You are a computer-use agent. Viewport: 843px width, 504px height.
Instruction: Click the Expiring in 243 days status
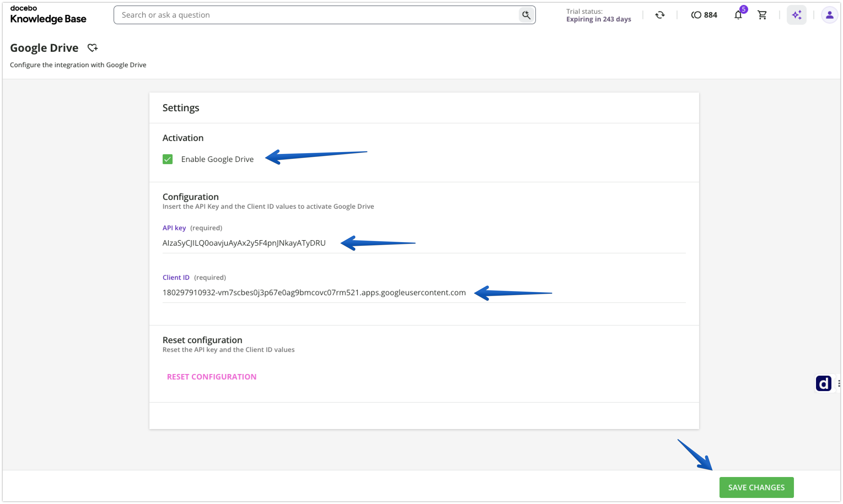tap(598, 19)
